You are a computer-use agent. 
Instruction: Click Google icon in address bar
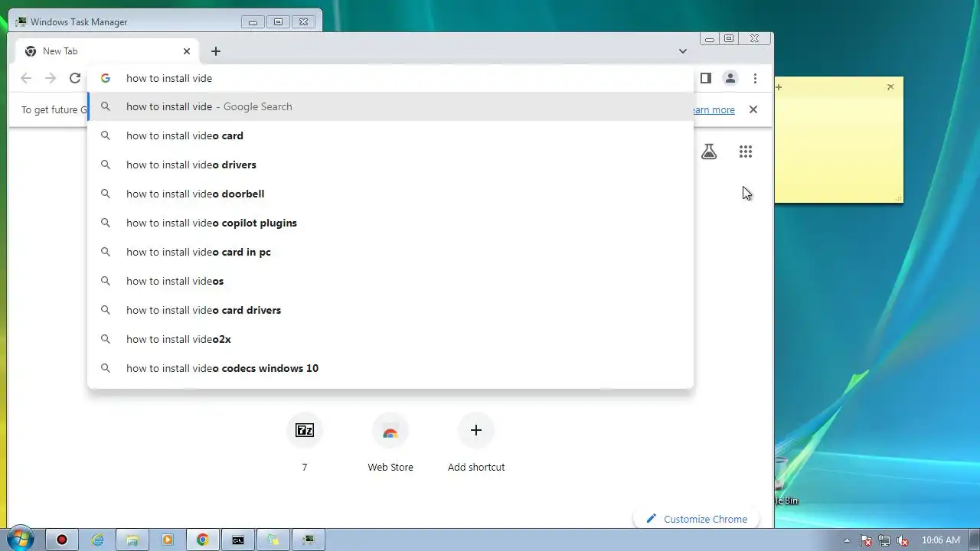106,78
